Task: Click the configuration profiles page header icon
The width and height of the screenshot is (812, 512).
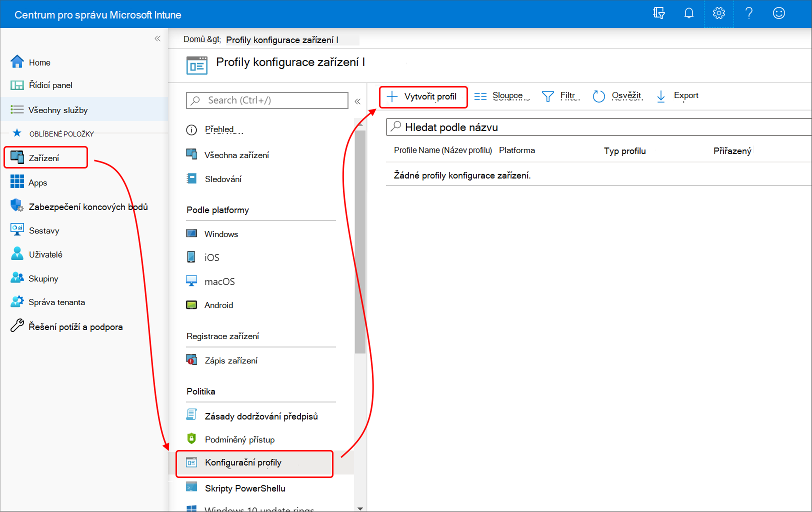Action: pyautogui.click(x=196, y=65)
